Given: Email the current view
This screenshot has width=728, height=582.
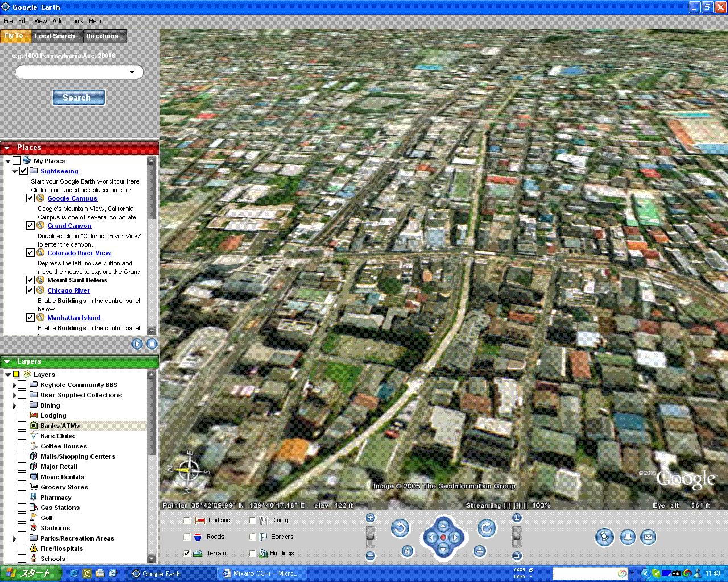Looking at the screenshot, I should (648, 537).
